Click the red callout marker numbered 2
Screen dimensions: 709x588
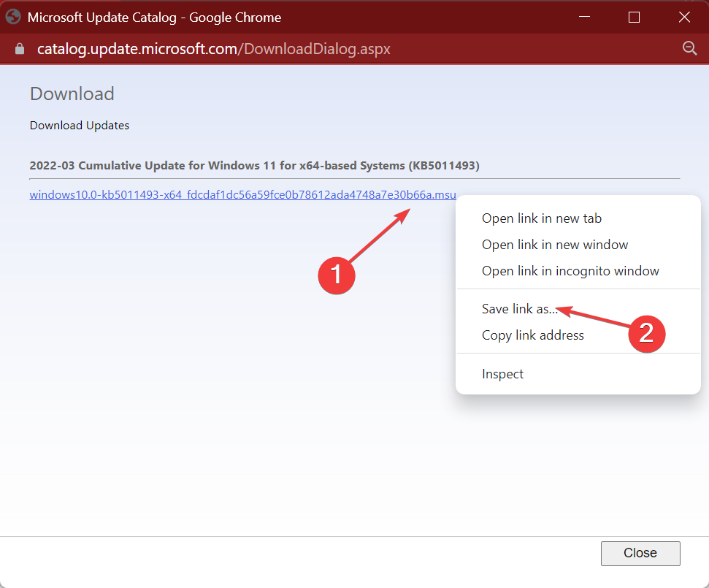click(x=647, y=335)
